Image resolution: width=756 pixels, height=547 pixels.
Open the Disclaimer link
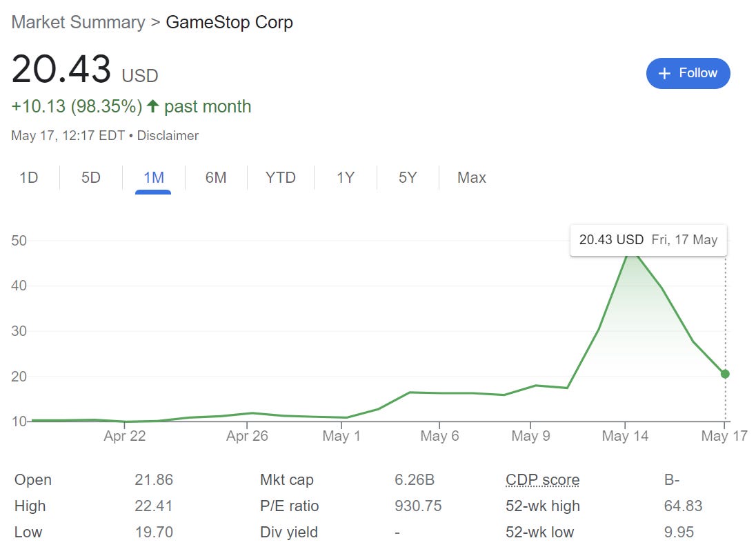[x=168, y=136]
